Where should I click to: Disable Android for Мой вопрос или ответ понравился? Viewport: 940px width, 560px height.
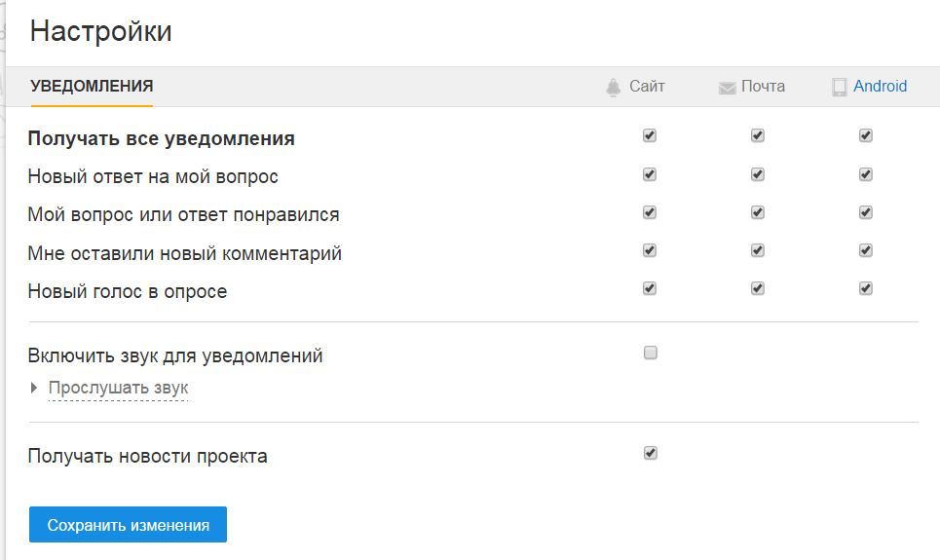pos(866,213)
